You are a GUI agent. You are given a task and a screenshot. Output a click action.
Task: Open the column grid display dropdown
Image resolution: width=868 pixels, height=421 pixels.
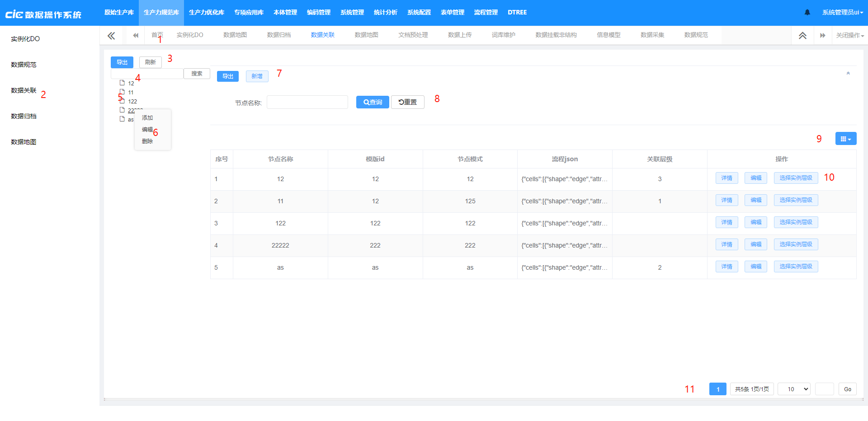845,139
